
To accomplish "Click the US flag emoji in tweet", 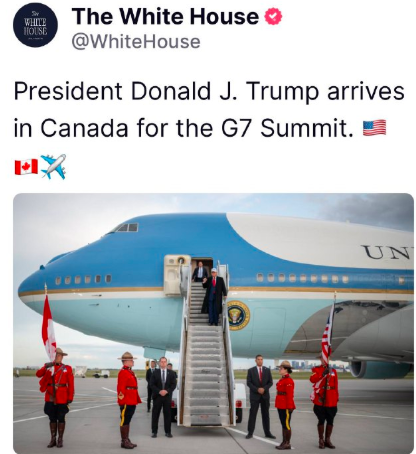I will [x=374, y=128].
